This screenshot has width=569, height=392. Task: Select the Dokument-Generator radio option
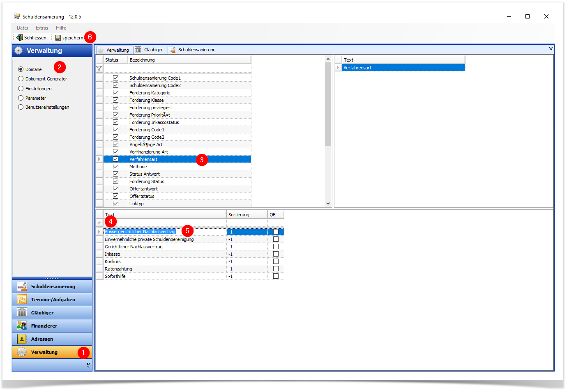pyautogui.click(x=21, y=79)
